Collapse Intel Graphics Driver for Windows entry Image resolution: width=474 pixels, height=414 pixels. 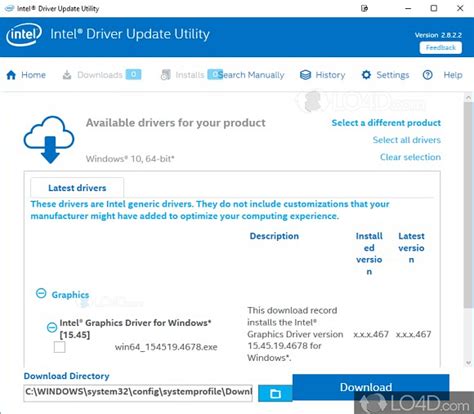coord(52,327)
